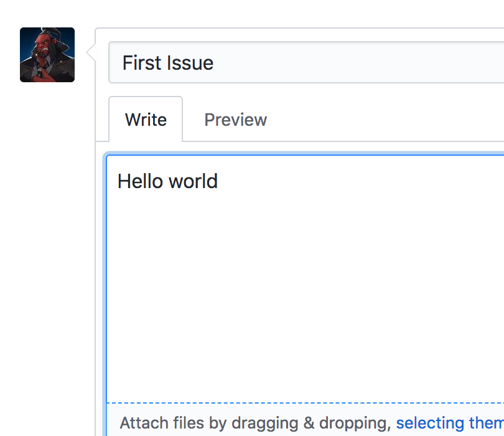The image size is (504, 436).
Task: Click the 'Hello world' comment text area
Action: point(305,278)
